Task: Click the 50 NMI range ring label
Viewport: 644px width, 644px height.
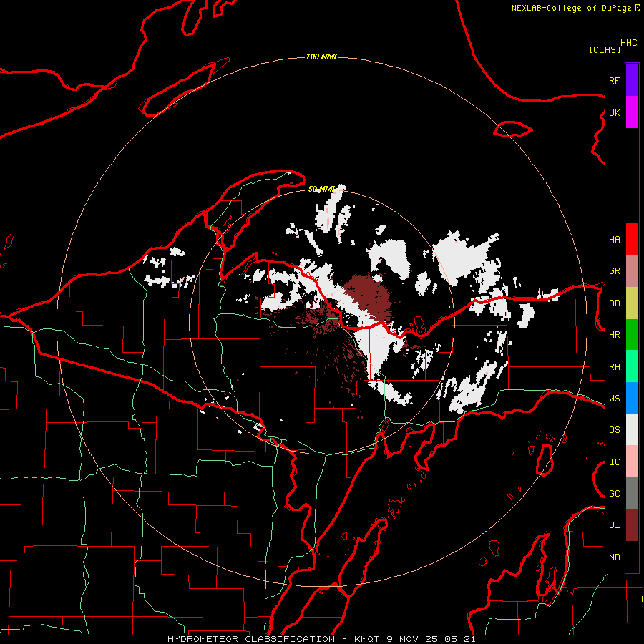Action: point(321,189)
